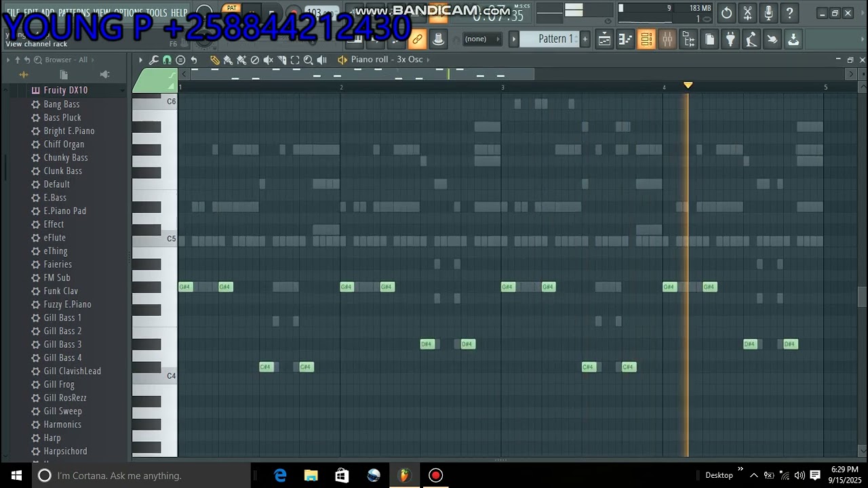Open the FILE menu
This screenshot has width=868, height=488.
click(12, 13)
